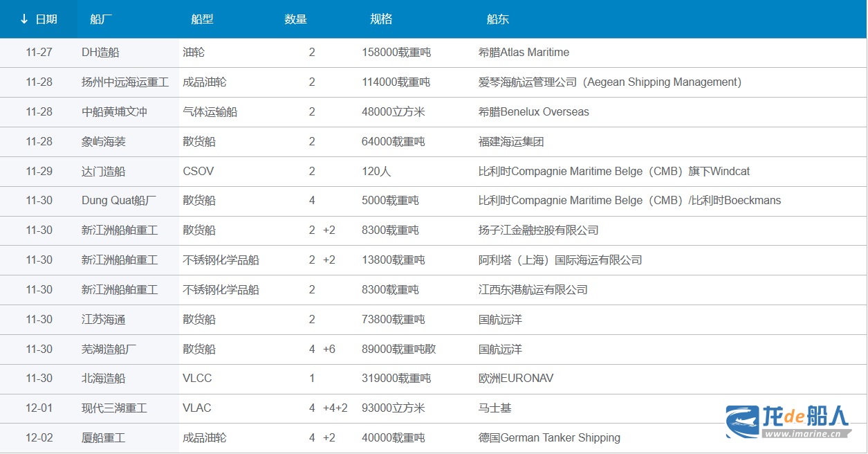Select owner 希腊Benelux Overseas
The image size is (868, 454).
(534, 112)
